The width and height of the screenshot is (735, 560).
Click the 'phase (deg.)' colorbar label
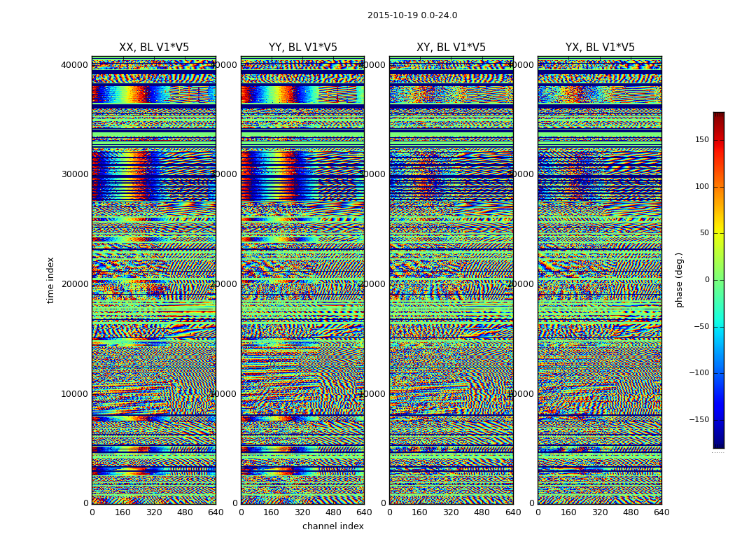pos(679,280)
